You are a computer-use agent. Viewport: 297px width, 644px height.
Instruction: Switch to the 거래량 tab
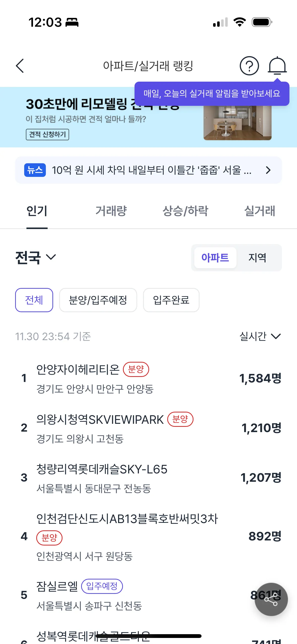click(111, 211)
